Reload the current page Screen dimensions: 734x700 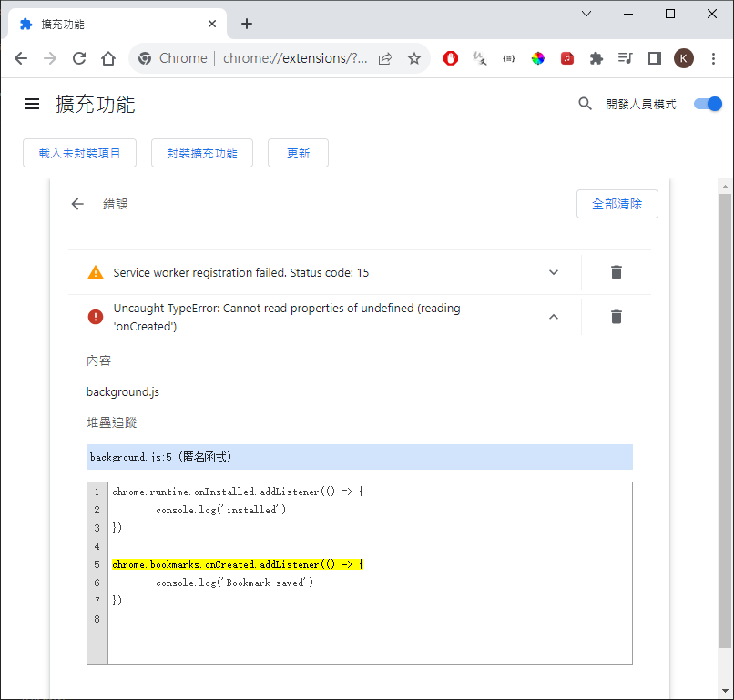click(79, 58)
